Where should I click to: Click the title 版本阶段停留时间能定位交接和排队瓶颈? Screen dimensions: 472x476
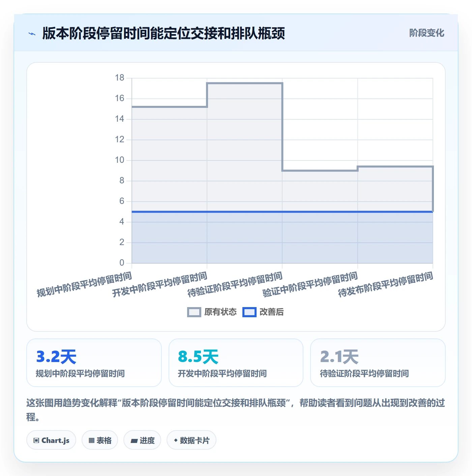tap(164, 33)
